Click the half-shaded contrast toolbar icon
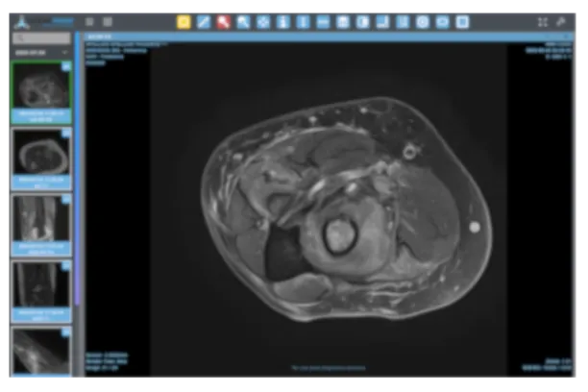The image size is (588, 392). tap(362, 22)
